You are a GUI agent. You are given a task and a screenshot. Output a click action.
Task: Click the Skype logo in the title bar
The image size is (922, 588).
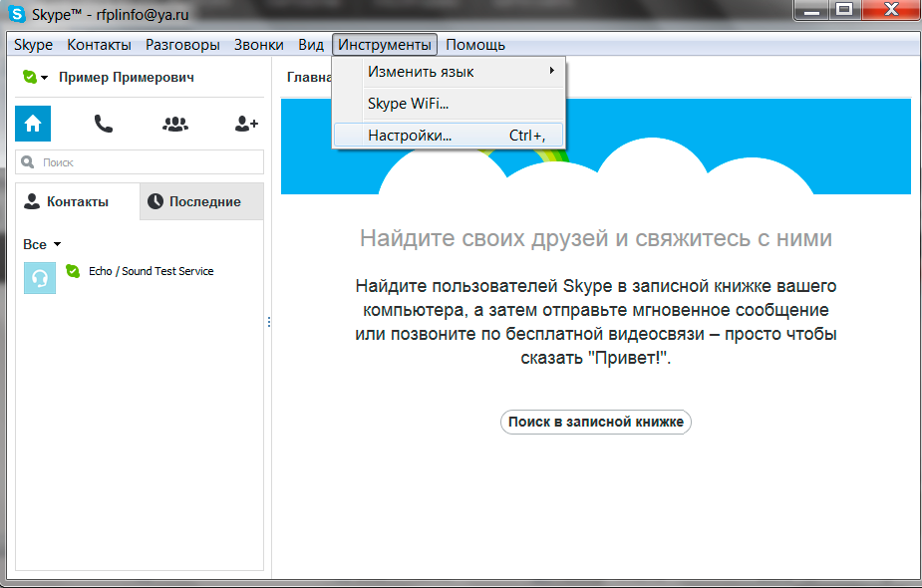17,14
